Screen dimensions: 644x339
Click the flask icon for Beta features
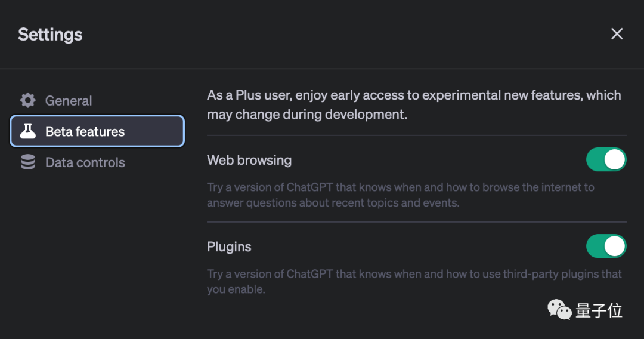click(x=28, y=131)
